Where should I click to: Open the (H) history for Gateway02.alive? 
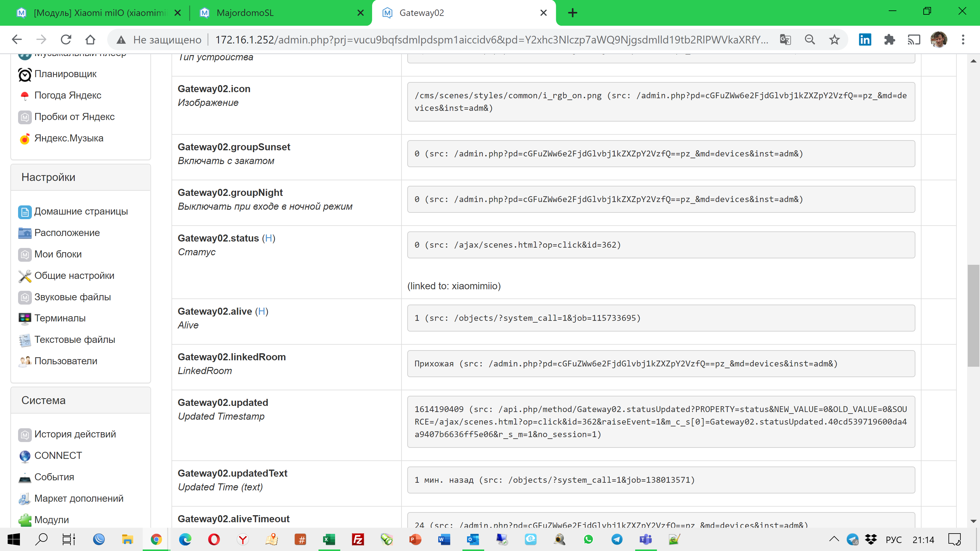(x=262, y=311)
